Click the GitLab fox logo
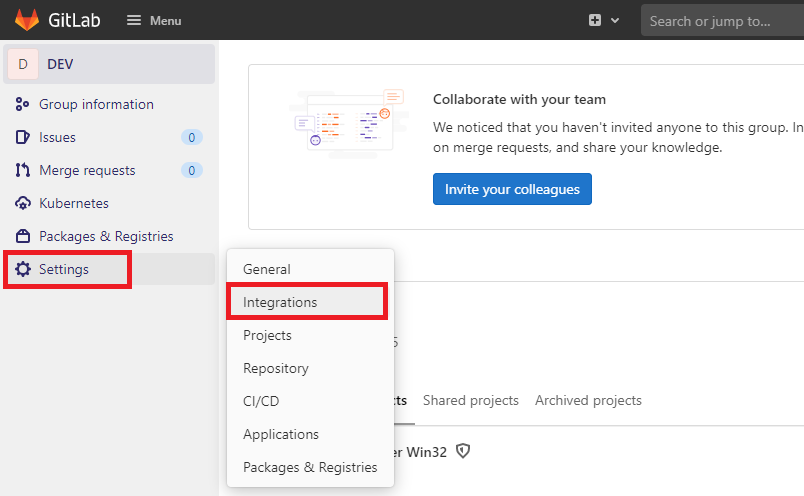The height and width of the screenshot is (496, 804). (27, 20)
